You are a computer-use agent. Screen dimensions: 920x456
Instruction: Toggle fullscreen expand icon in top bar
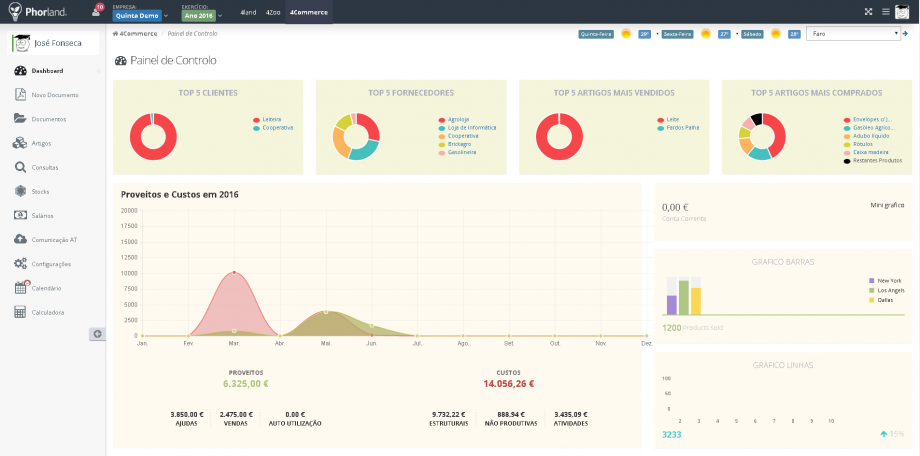coord(869,12)
